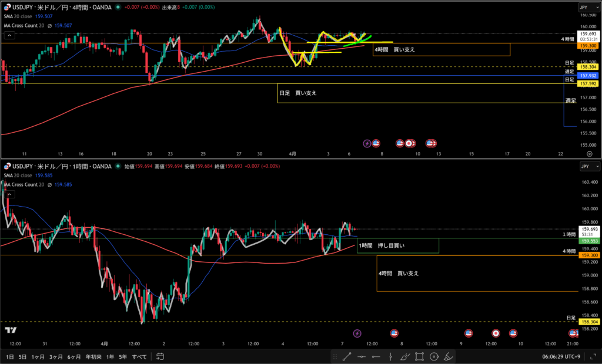Switch range to 年初来
The height and width of the screenshot is (364, 602).
92,356
